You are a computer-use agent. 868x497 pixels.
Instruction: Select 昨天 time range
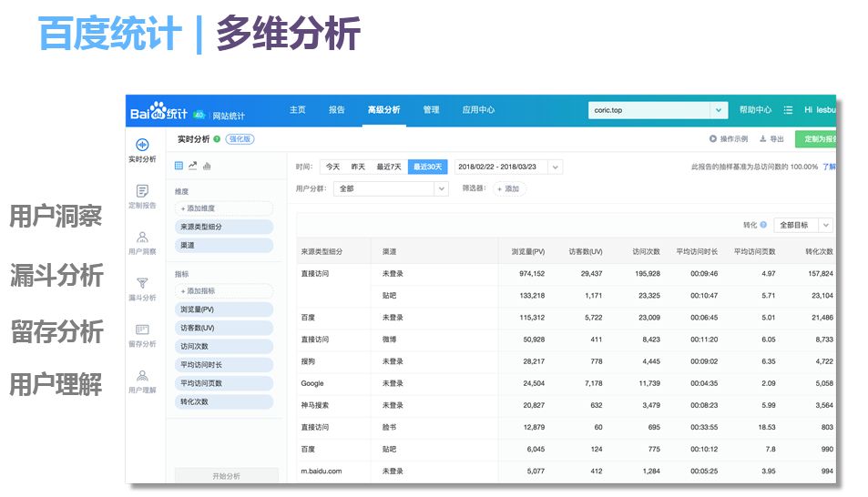(358, 167)
